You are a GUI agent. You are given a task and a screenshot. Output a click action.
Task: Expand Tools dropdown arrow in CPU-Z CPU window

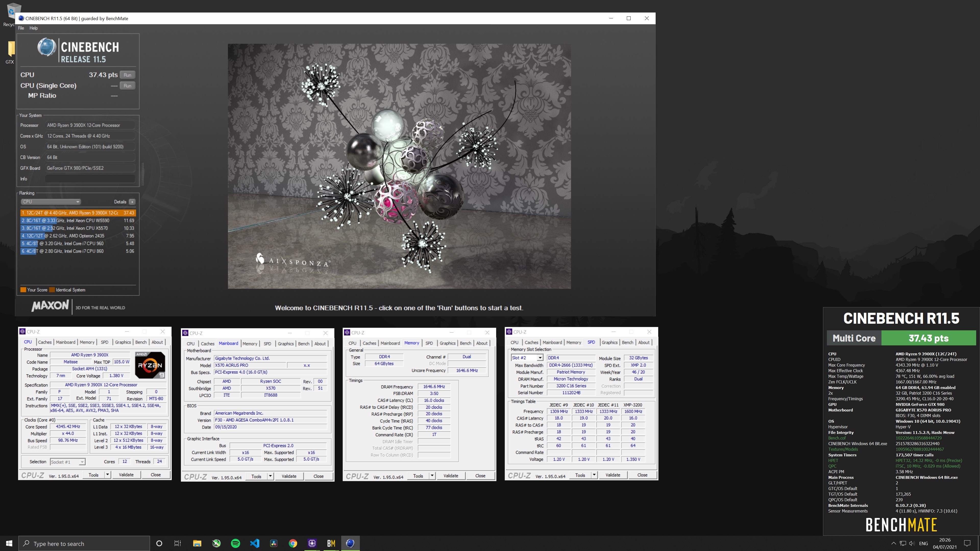(108, 474)
